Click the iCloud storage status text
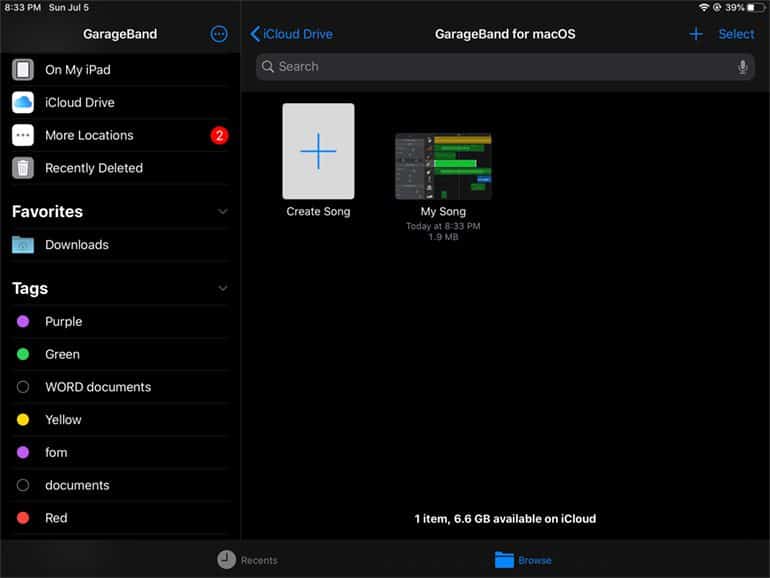Image resolution: width=770 pixels, height=578 pixels. tap(505, 519)
